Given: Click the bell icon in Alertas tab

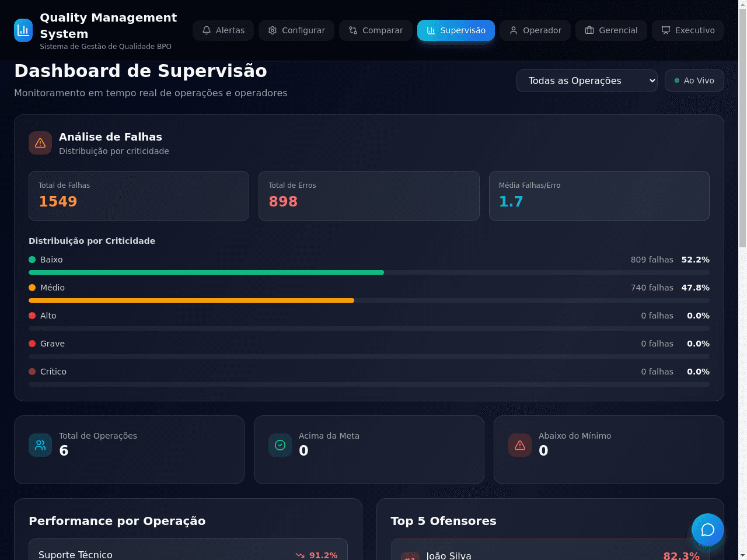Looking at the screenshot, I should pos(207,30).
